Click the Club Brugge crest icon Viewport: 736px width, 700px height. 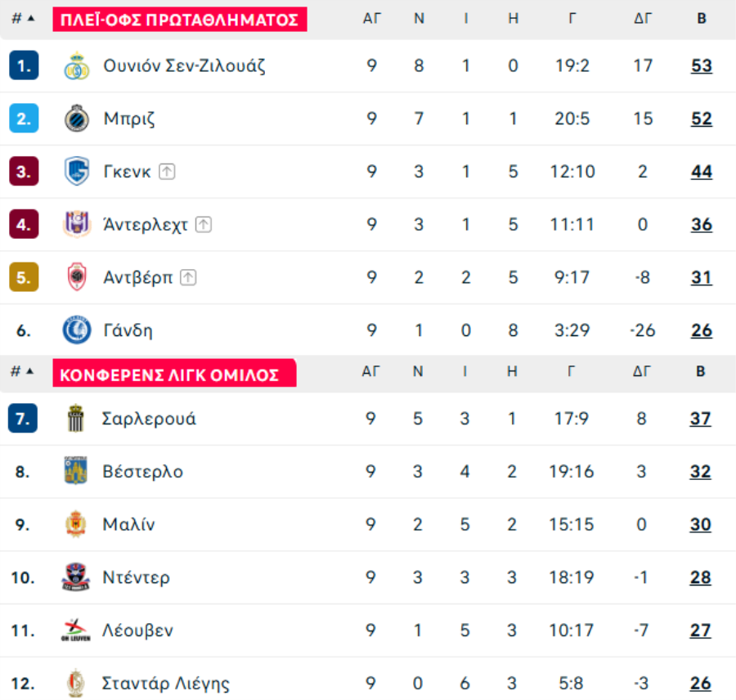77,119
